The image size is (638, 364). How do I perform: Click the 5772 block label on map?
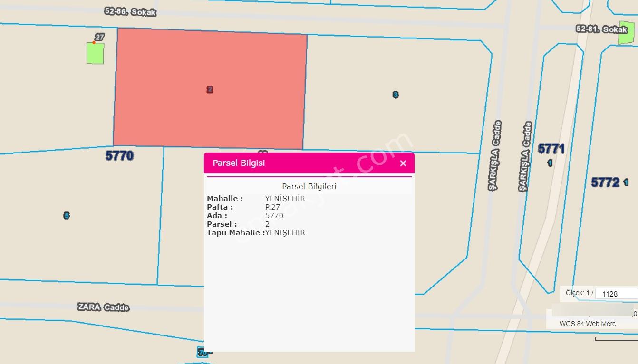pos(605,182)
